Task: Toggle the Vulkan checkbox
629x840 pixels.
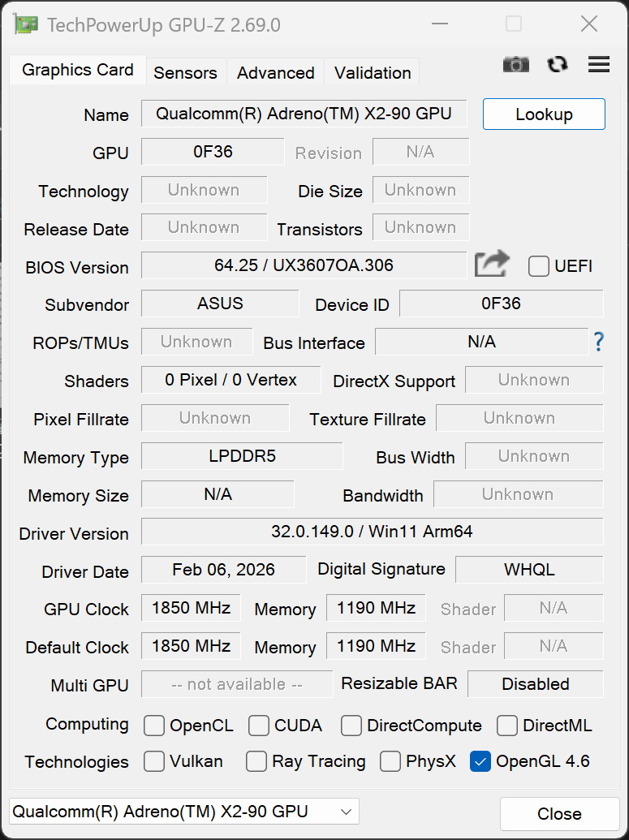Action: [154, 761]
